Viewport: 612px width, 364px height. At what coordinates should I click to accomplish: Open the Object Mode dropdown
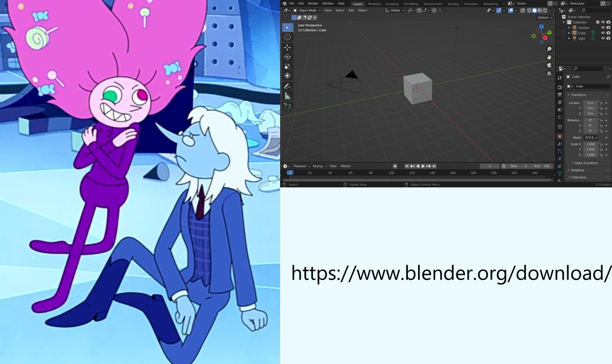(307, 11)
